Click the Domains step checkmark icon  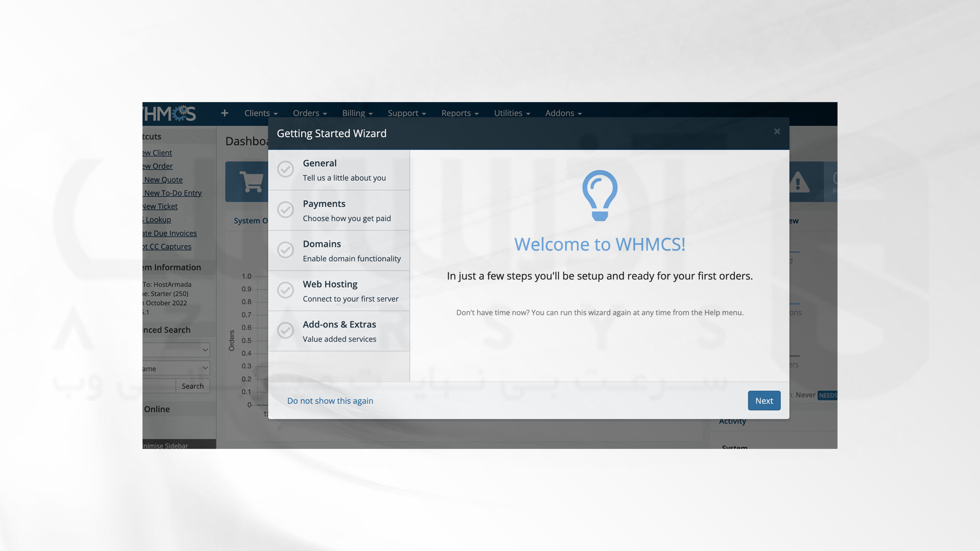(x=285, y=249)
